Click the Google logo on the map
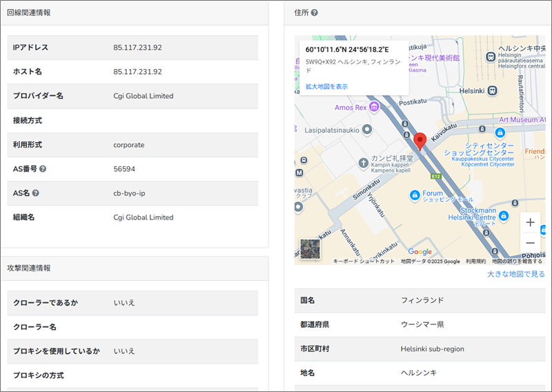 (x=420, y=251)
